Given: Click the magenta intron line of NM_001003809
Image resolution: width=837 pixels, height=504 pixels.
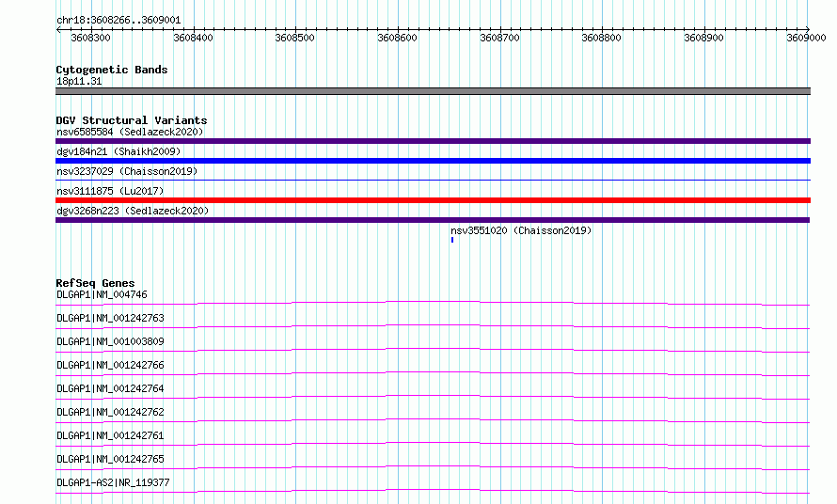Looking at the screenshot, I should (433, 349).
